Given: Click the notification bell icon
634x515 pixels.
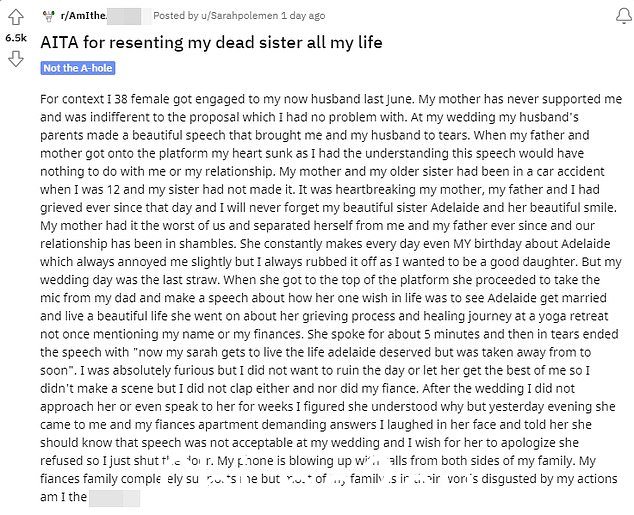Looking at the screenshot, I should (623, 17).
